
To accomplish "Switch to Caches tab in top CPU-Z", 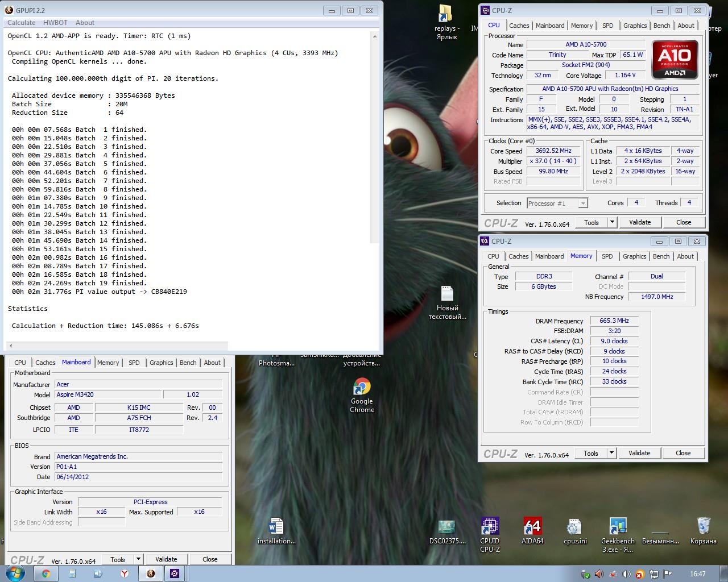I will click(x=519, y=26).
